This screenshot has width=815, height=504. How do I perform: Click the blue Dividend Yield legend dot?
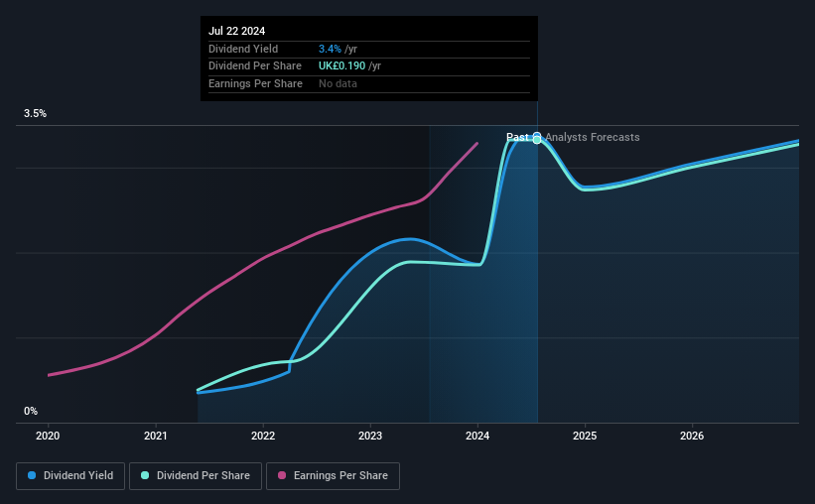[x=32, y=475]
